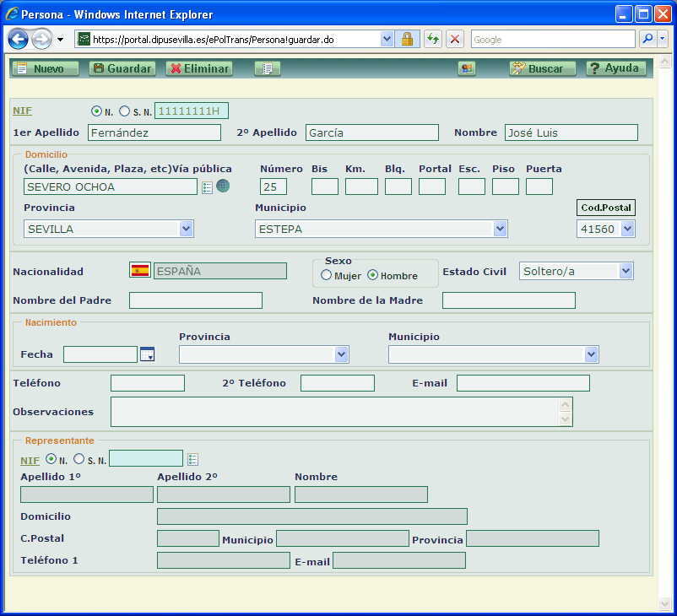The width and height of the screenshot is (677, 616).
Task: Click the street list lookup icon
Action: 208,186
